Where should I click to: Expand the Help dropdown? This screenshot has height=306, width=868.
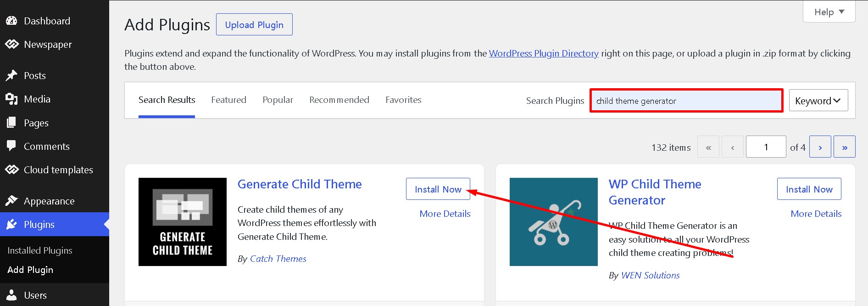[x=829, y=12]
